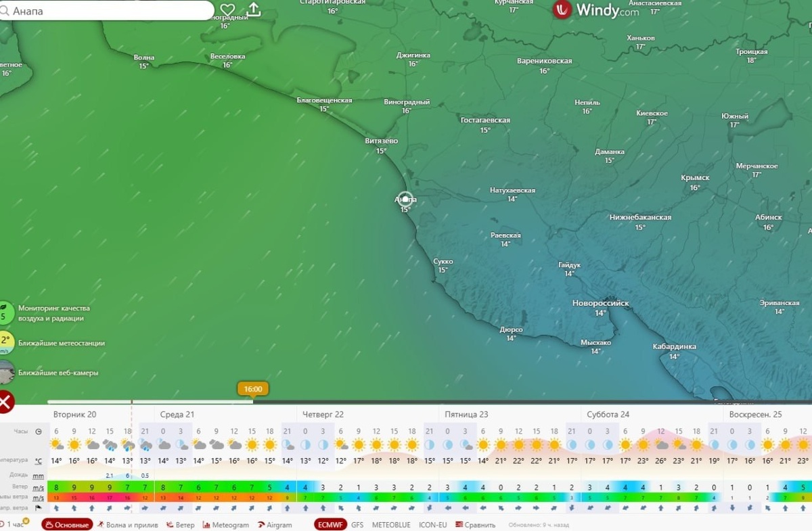Click the sun icon for Вторник 9:00
This screenshot has width=812, height=531.
74,445
